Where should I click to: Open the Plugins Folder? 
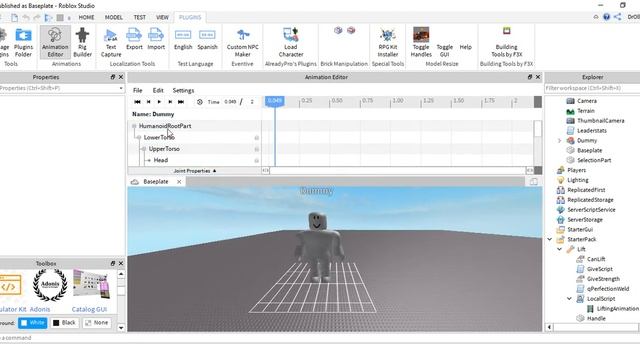(x=23, y=42)
